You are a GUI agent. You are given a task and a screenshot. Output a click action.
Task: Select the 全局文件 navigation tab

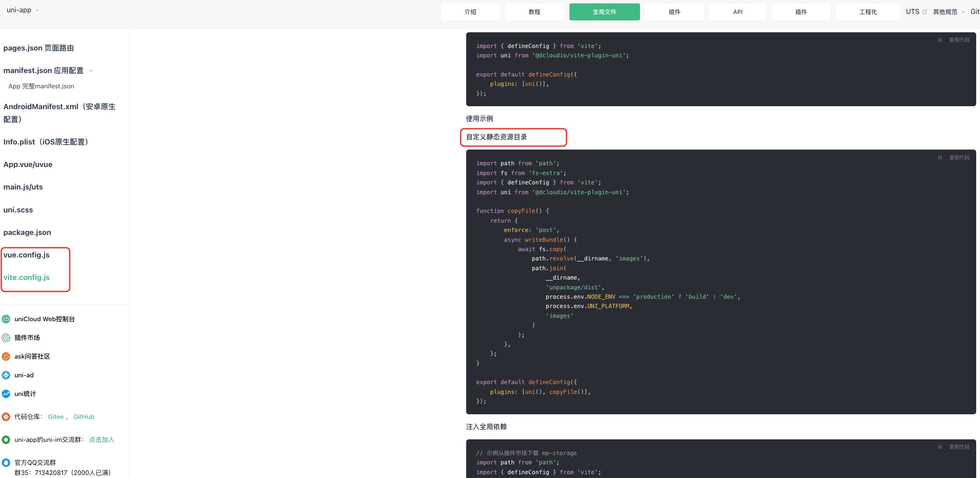click(604, 12)
